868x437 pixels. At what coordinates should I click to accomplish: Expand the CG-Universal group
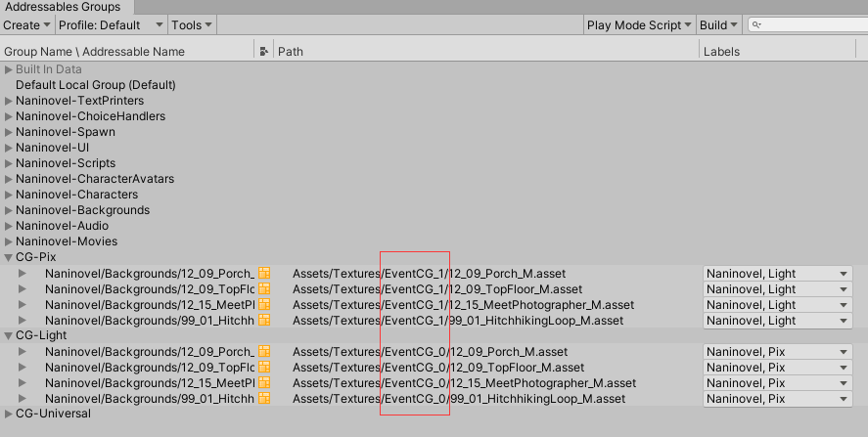(x=9, y=414)
